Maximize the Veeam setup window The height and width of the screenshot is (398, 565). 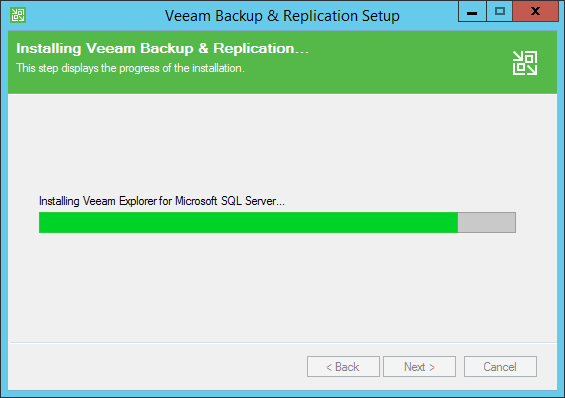tap(499, 12)
